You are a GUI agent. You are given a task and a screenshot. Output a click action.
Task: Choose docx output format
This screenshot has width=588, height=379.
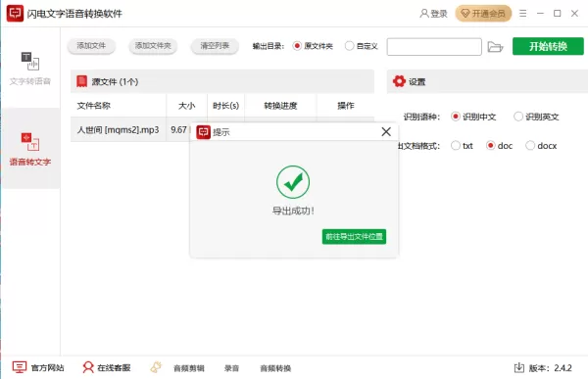pyautogui.click(x=541, y=146)
